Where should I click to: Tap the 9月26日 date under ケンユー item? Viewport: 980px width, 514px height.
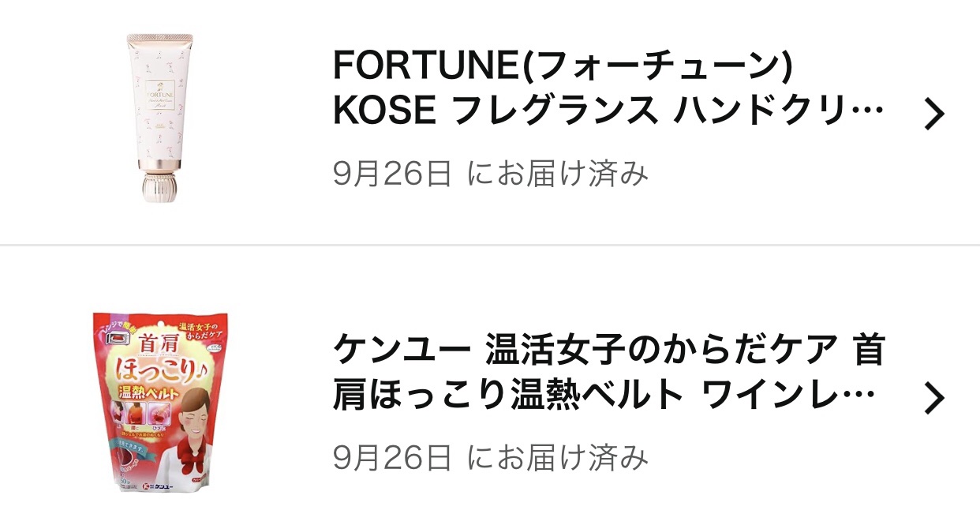(392, 456)
